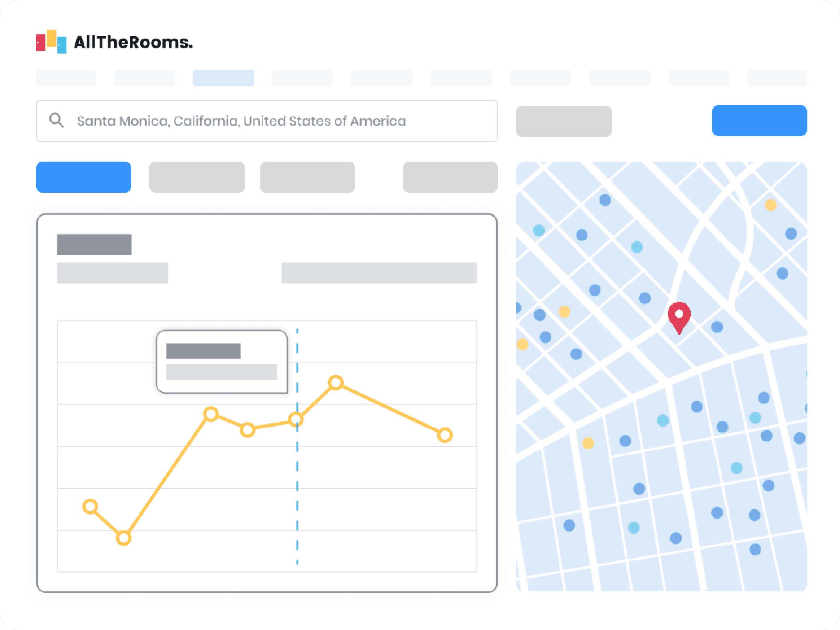Click the "AllTheRooms." brand name text
The image size is (840, 630).
pyautogui.click(x=133, y=42)
